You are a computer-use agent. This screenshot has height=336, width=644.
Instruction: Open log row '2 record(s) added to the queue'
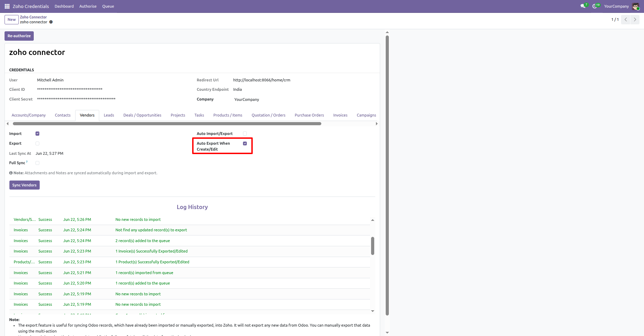click(190, 241)
